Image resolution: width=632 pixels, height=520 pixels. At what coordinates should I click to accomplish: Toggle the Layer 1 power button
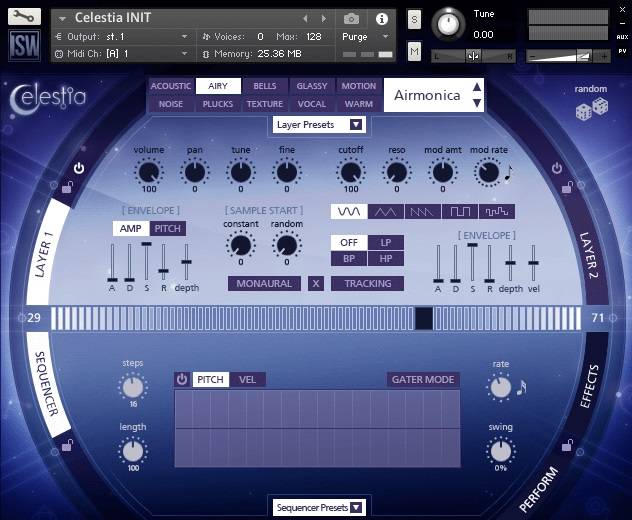coord(79,168)
